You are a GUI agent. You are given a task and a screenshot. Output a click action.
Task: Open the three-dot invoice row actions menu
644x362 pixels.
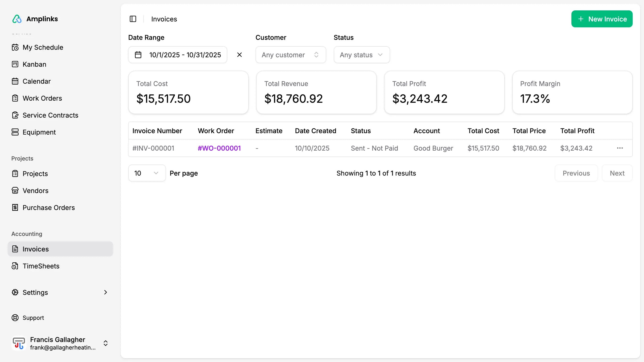point(620,148)
